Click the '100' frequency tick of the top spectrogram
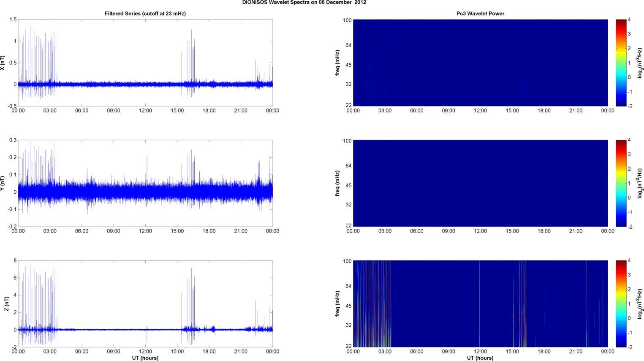This screenshot has height=361, width=644. click(347, 20)
